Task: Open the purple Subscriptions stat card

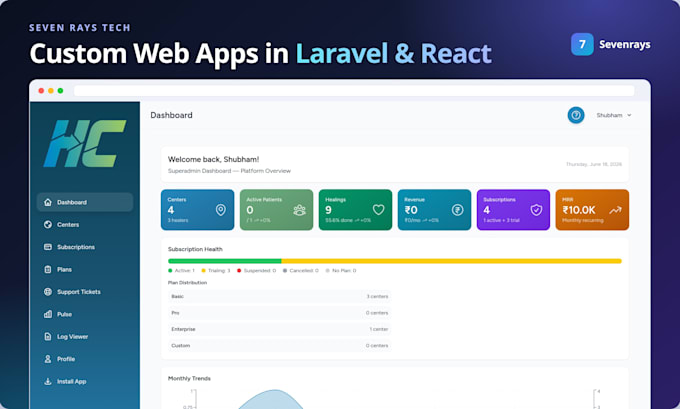Action: [513, 210]
